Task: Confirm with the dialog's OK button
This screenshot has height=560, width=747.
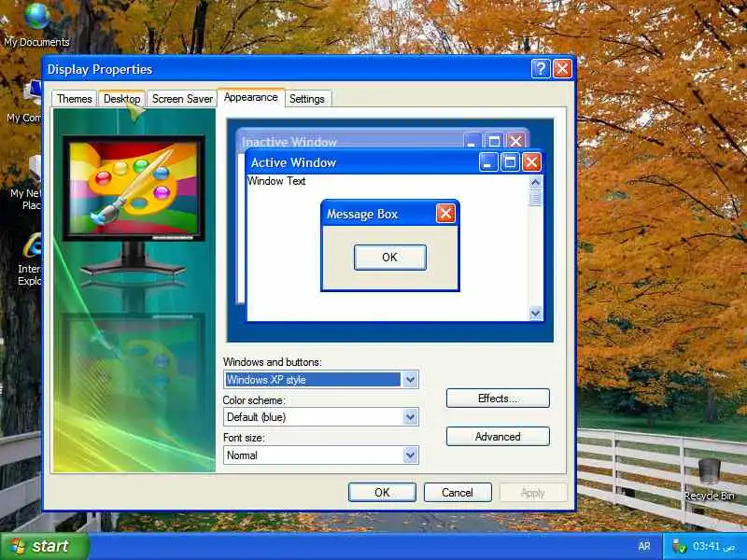Action: coord(382,493)
